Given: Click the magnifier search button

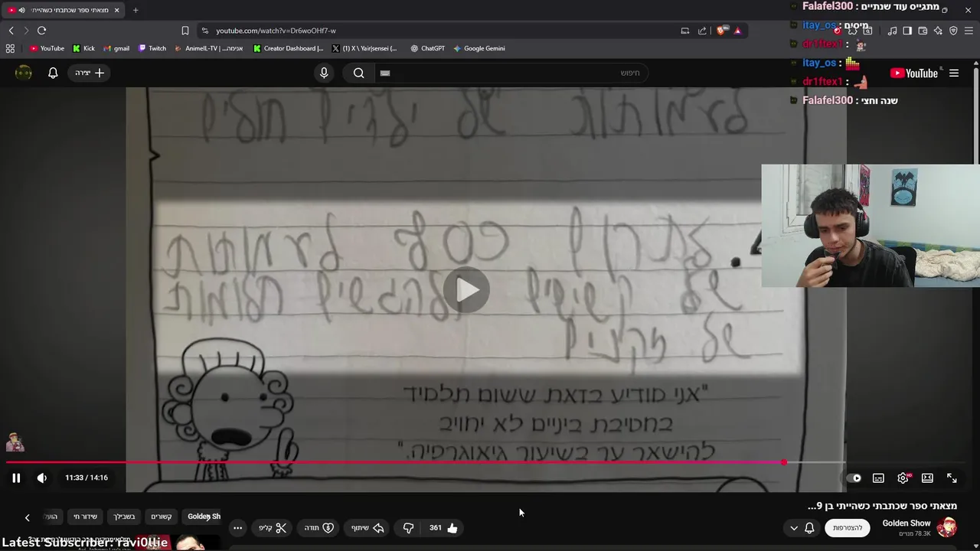Looking at the screenshot, I should (x=358, y=73).
